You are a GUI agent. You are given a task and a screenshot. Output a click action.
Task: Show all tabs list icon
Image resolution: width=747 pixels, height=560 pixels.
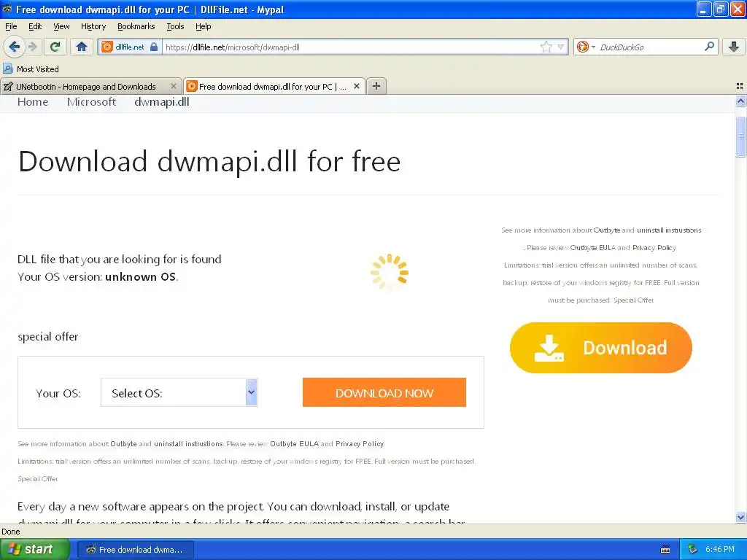tap(740, 86)
